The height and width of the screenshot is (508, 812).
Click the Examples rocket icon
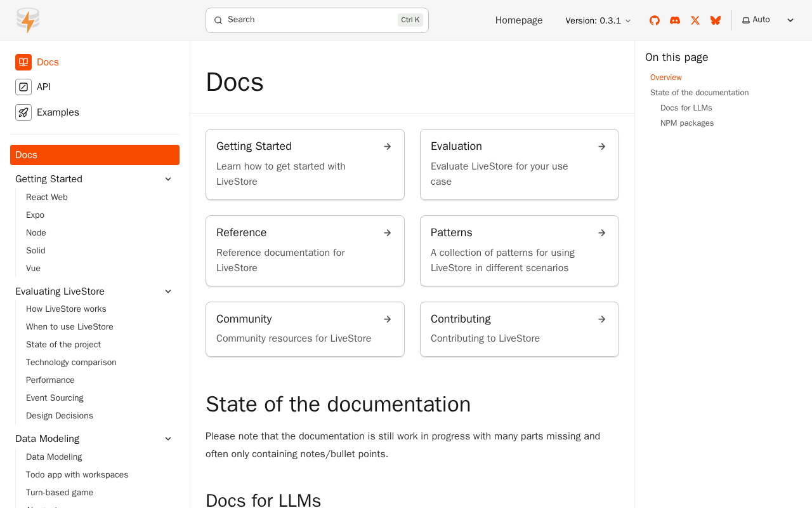coord(23,112)
